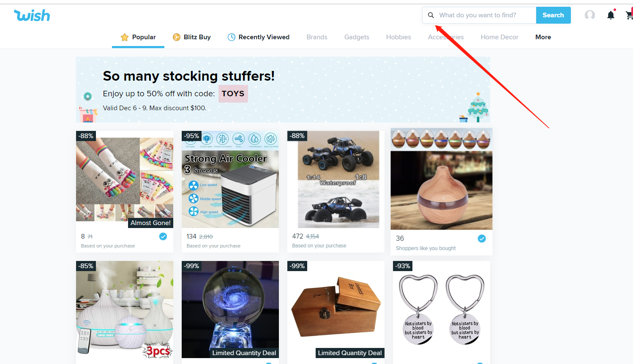Open the user profile avatar icon

pyautogui.click(x=590, y=15)
